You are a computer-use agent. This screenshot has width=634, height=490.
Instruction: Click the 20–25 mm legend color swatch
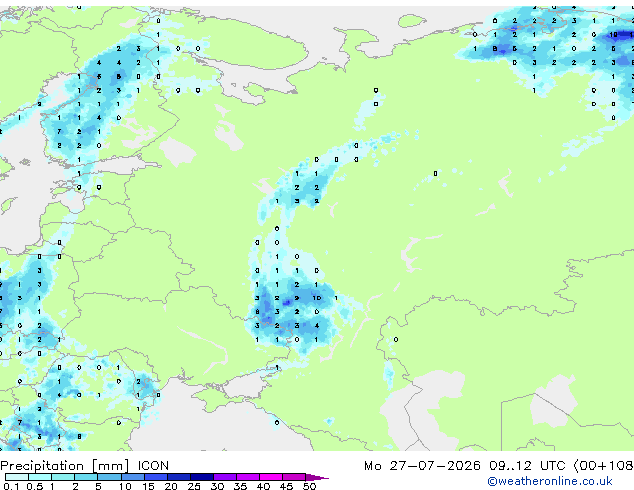pos(179,477)
